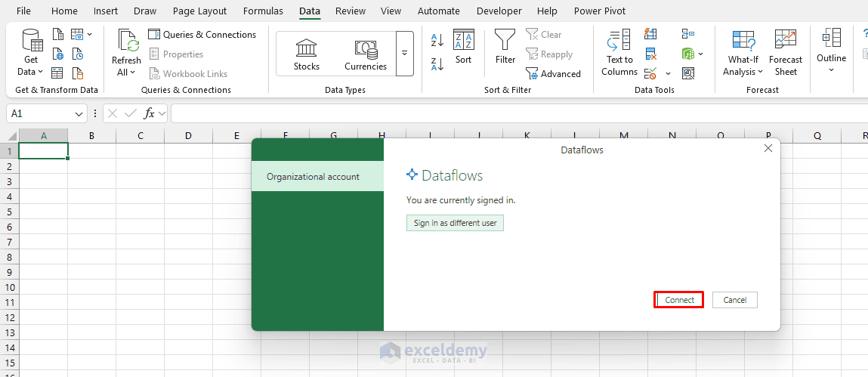Select column B header

coord(91,136)
